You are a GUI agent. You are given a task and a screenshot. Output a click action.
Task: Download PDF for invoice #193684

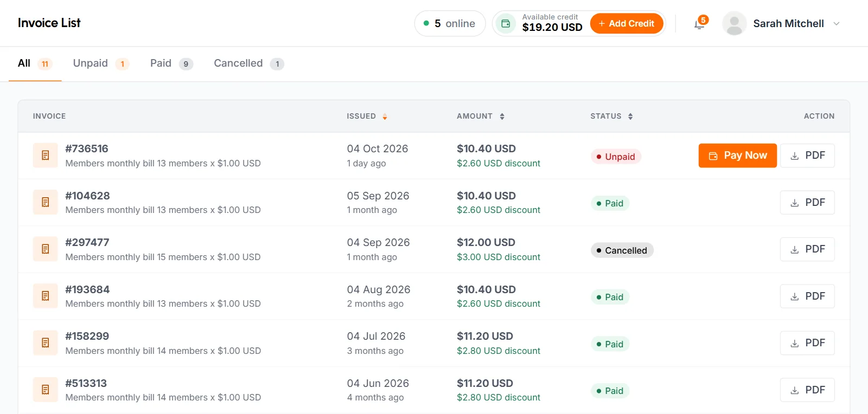click(807, 296)
